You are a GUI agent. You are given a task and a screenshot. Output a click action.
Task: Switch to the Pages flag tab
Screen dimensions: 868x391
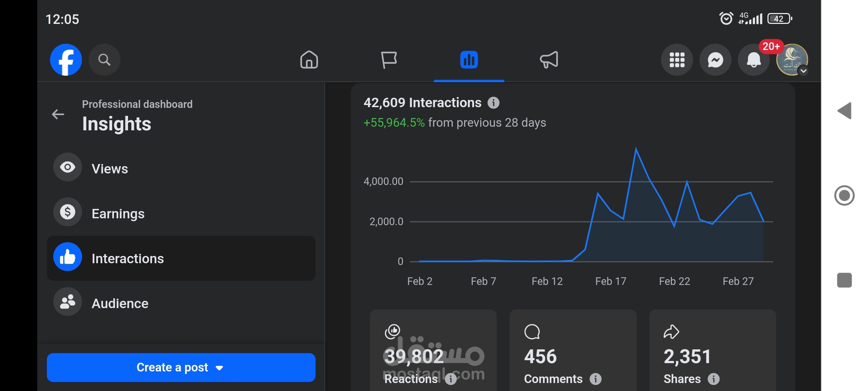(x=389, y=60)
